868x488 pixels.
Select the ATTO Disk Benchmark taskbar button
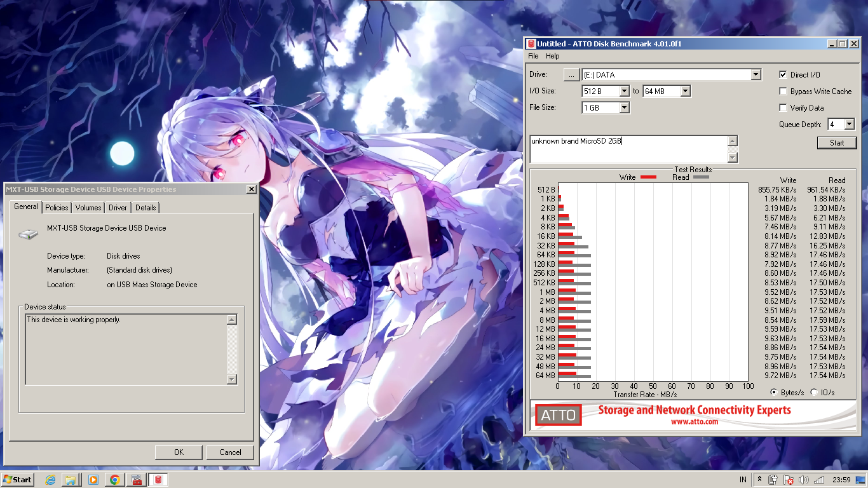pos(158,480)
